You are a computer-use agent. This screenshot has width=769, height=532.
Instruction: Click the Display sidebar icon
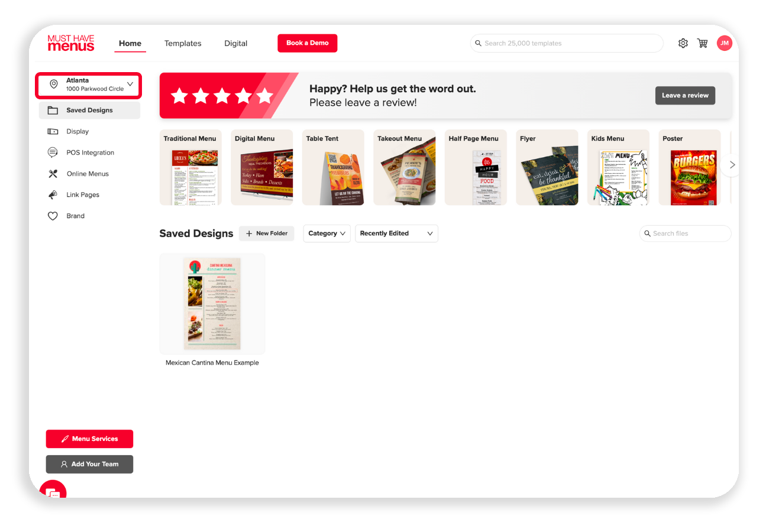[x=53, y=131]
